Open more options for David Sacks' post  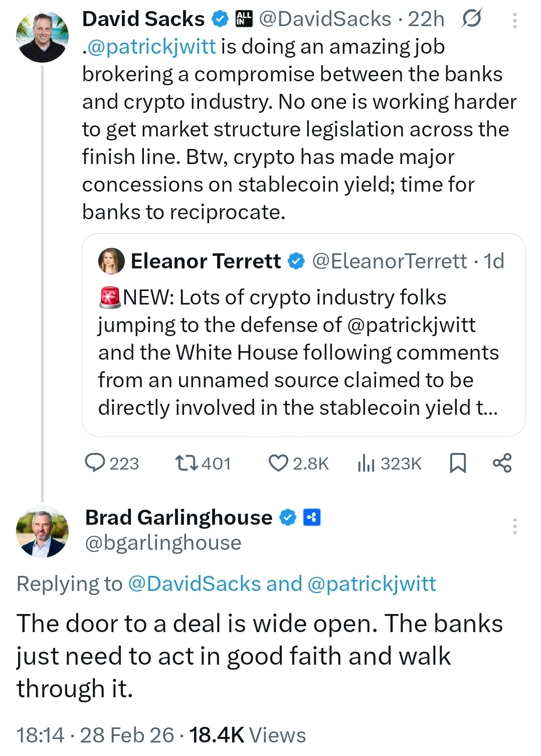514,20
